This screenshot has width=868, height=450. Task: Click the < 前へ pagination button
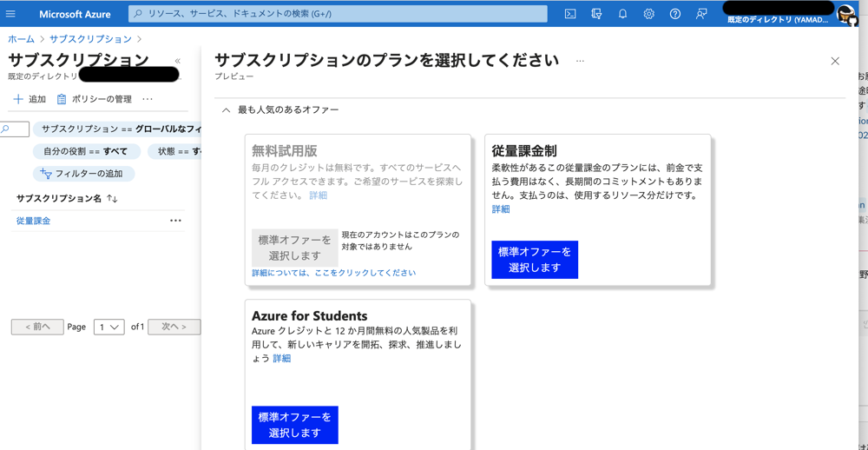37,327
